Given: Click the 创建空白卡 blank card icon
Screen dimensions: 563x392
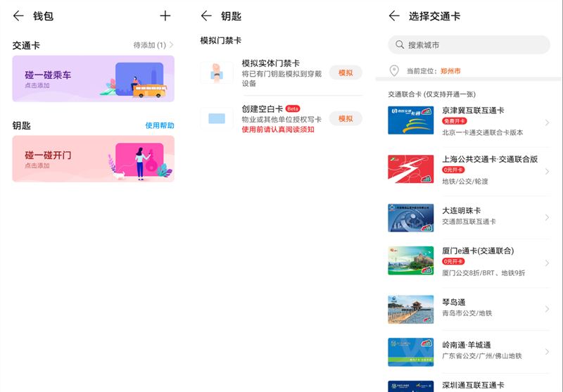Looking at the screenshot, I should tap(217, 118).
